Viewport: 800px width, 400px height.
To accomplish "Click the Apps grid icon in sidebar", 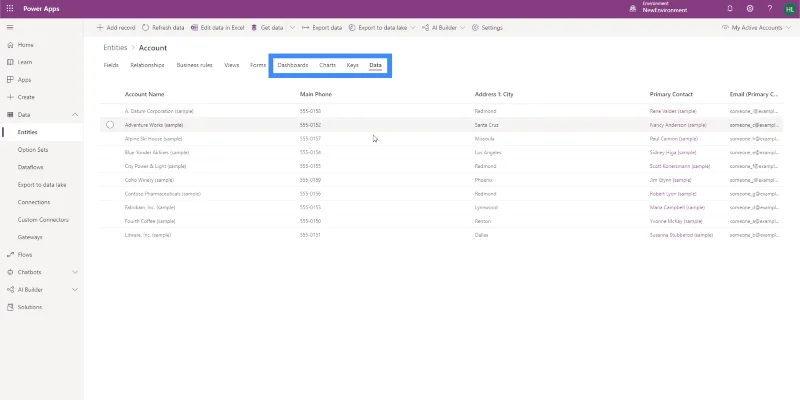I will click(x=10, y=80).
